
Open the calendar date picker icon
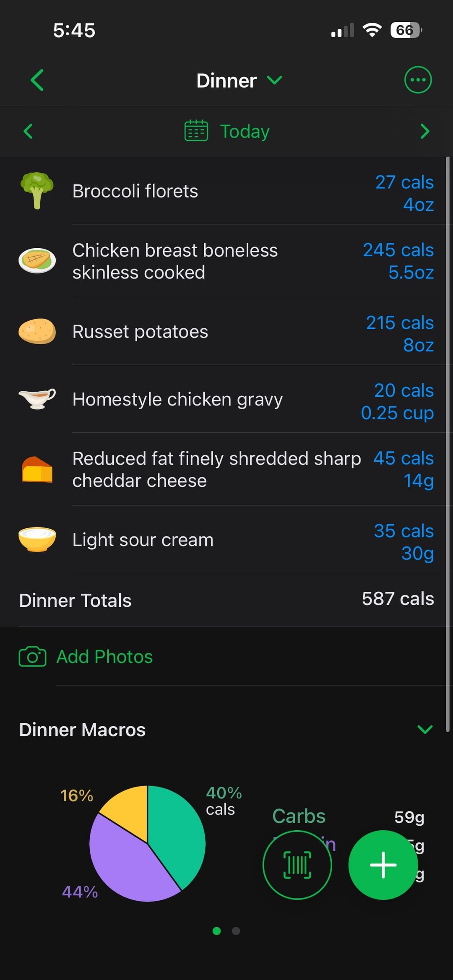[x=196, y=131]
